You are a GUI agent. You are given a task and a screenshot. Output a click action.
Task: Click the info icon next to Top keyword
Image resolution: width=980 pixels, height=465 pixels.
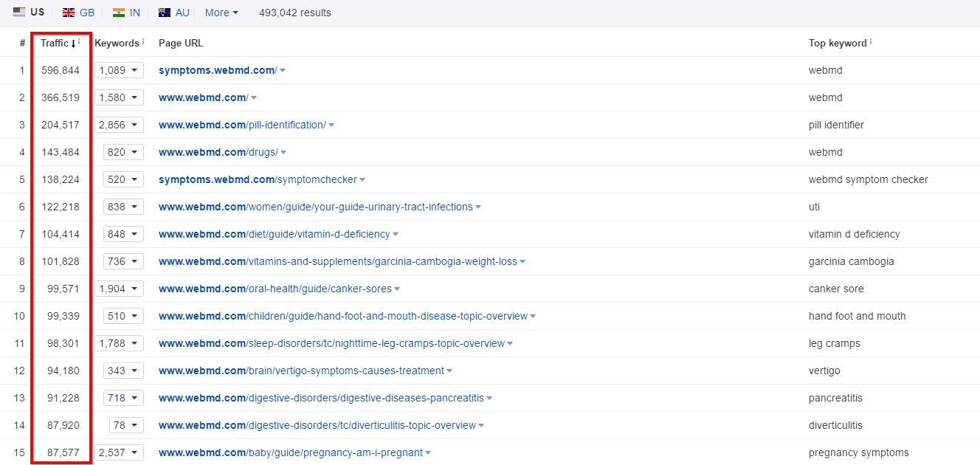coord(871,42)
